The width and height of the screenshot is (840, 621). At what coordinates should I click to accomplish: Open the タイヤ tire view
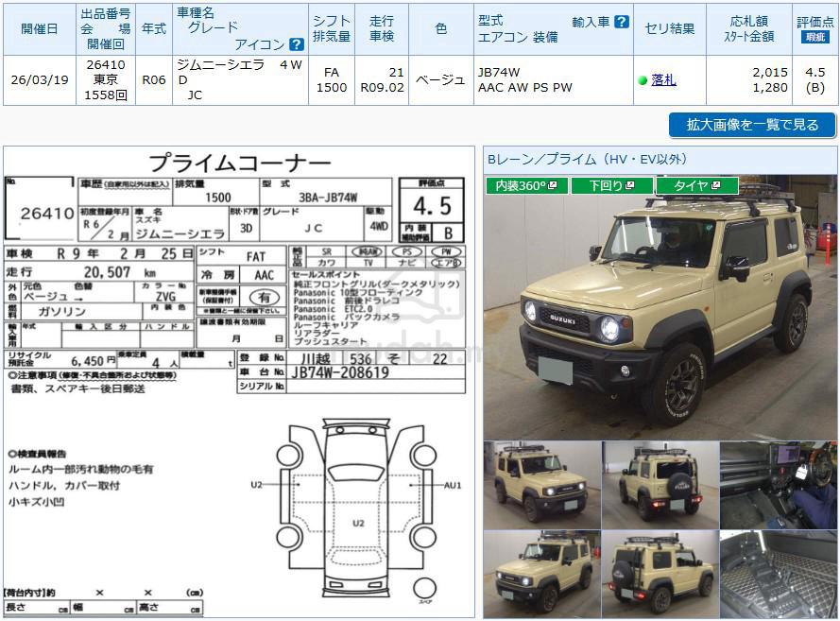697,185
